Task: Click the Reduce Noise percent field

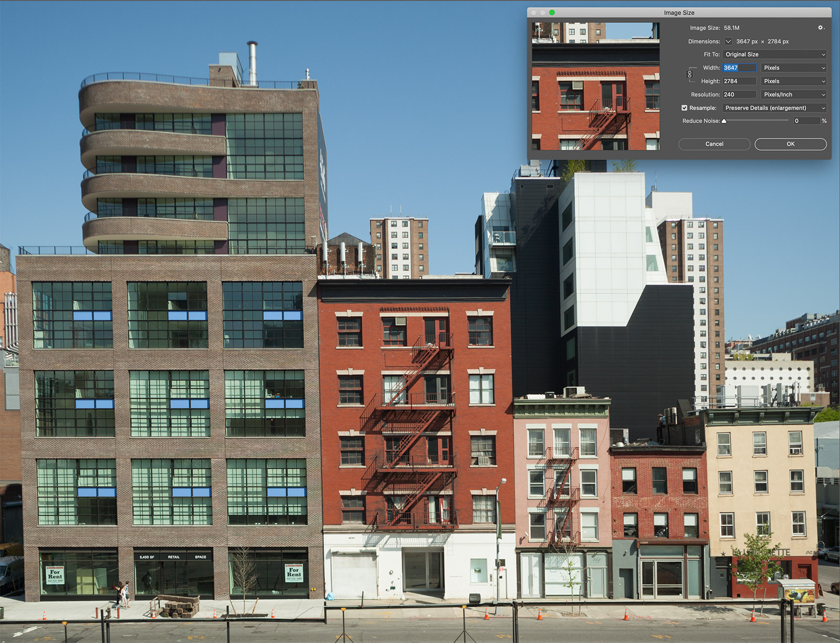Action: coord(806,121)
